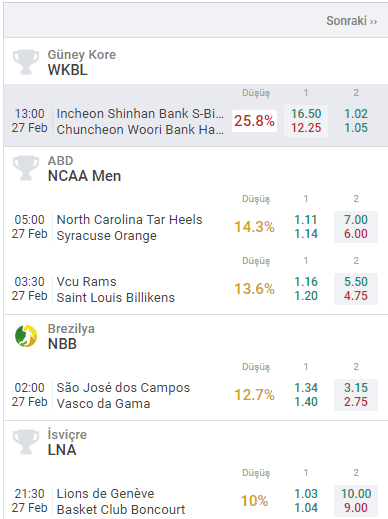
Task: Open the Vcu Rams vs Saint Louis Billikens match
Action: (x=115, y=289)
